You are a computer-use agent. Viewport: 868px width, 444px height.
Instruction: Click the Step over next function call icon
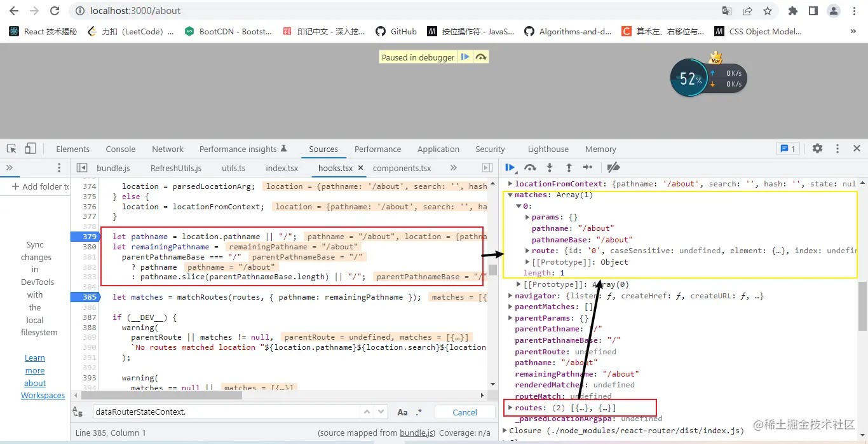point(530,167)
